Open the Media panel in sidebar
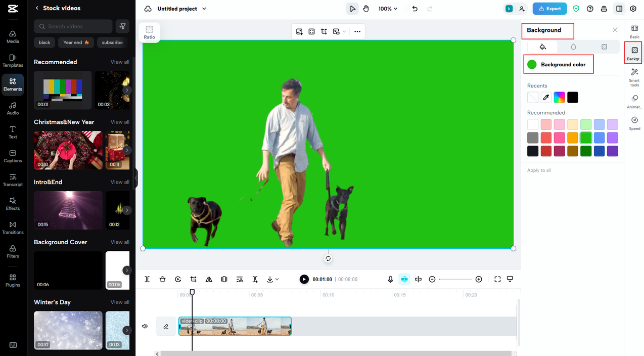Screen dimensions: 644x356 [x=13, y=36]
